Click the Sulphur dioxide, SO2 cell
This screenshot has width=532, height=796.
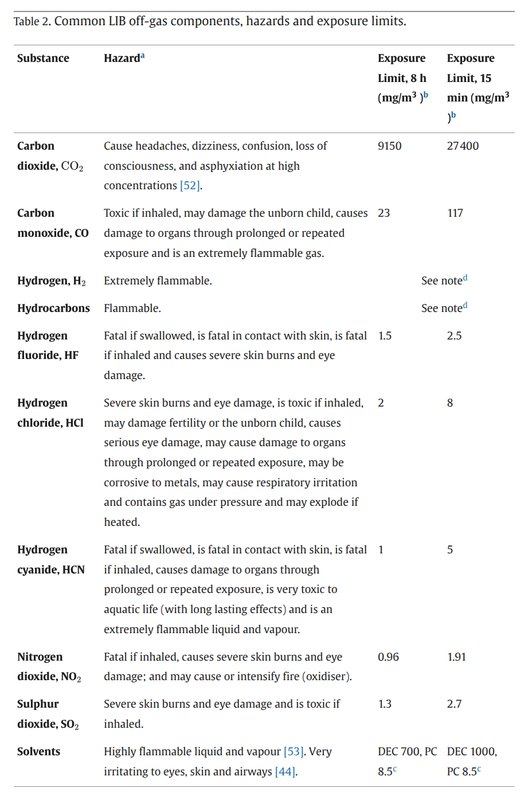48,714
